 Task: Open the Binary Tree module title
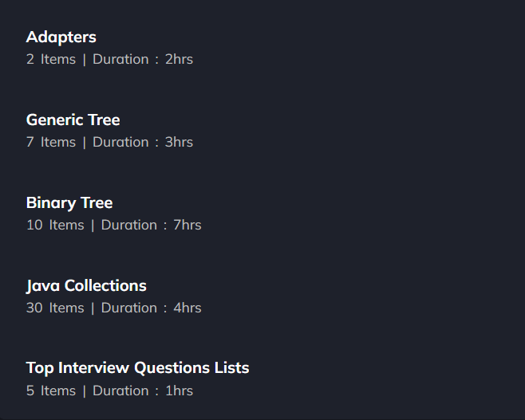(69, 203)
